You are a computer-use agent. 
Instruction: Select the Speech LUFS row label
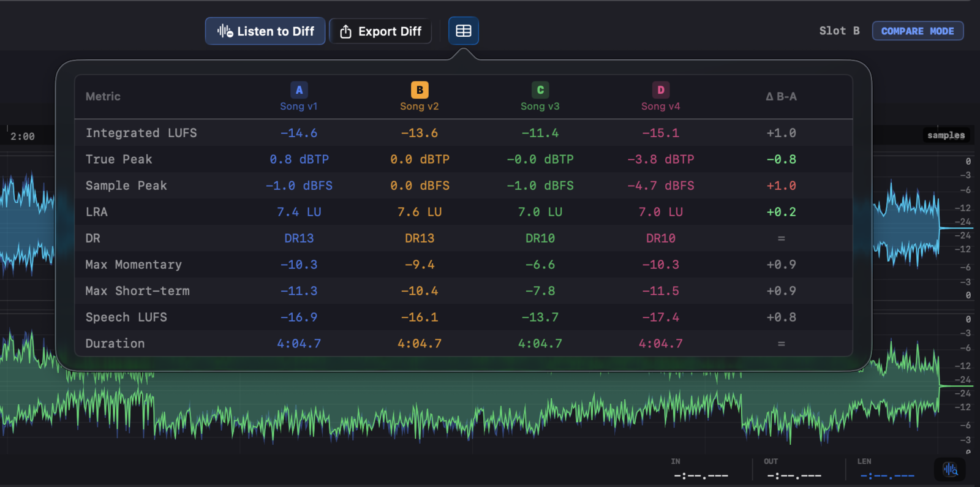pos(126,317)
